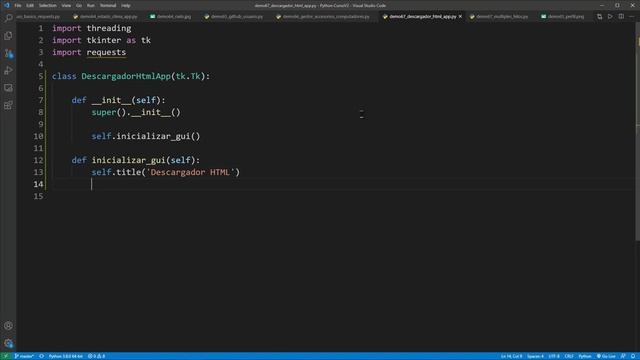Open the Selection menu

point(48,6)
